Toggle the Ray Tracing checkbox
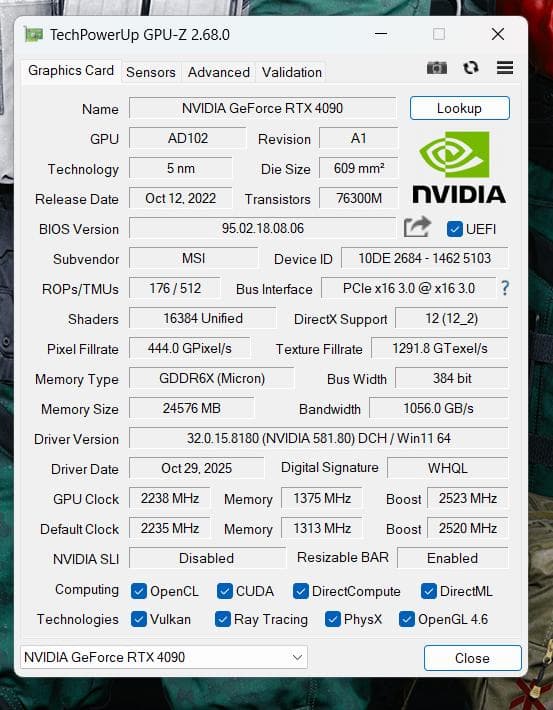 point(222,619)
